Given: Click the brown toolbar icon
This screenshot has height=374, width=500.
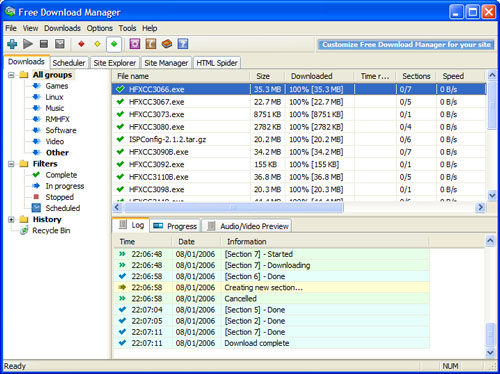Looking at the screenshot, I should 151,44.
